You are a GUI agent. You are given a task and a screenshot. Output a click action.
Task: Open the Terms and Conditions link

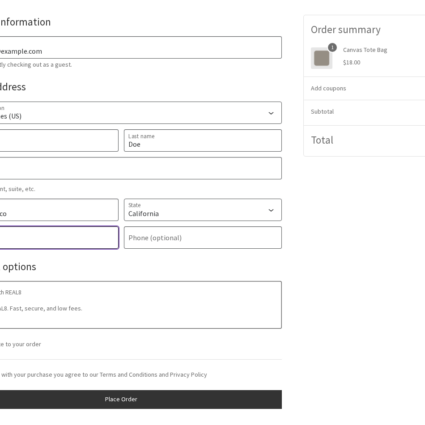point(128,375)
